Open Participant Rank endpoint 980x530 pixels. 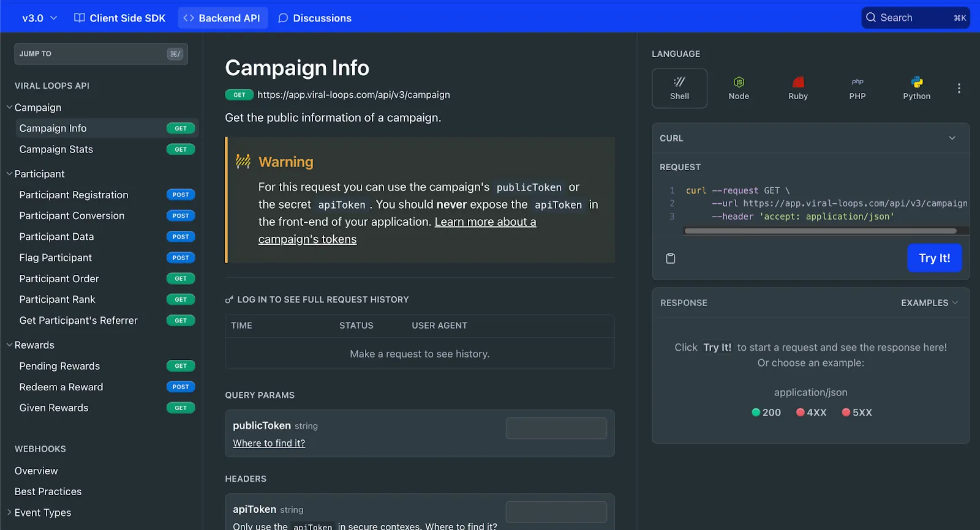107,299
